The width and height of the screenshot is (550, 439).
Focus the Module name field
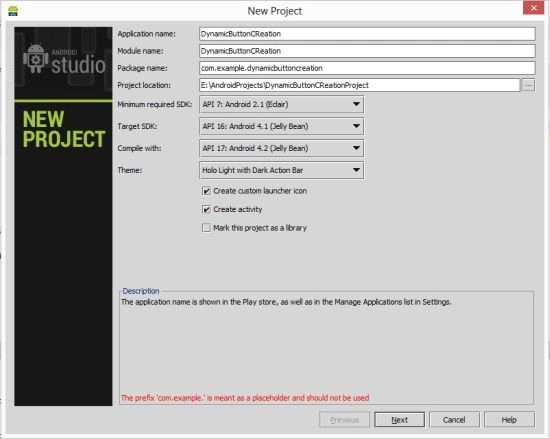367,51
